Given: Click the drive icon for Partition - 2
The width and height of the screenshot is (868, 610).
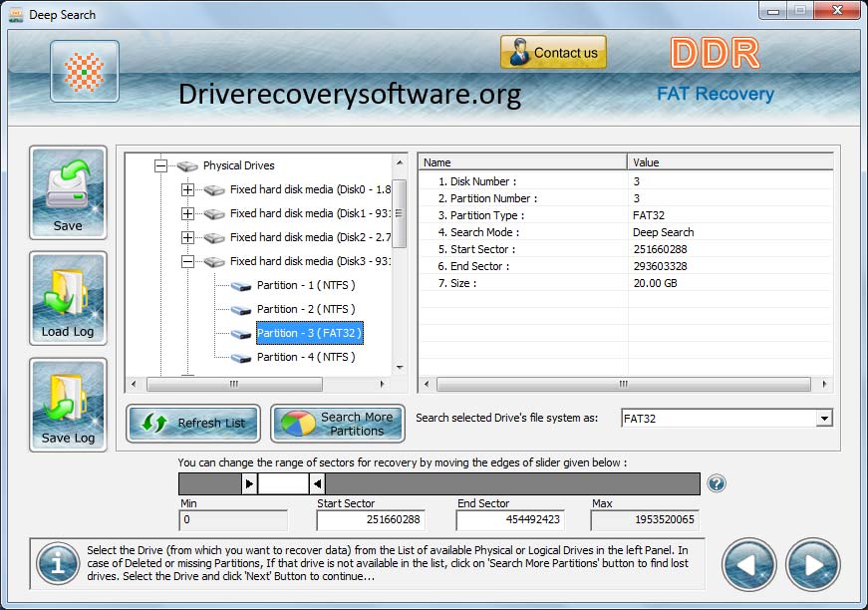Looking at the screenshot, I should coord(241,310).
